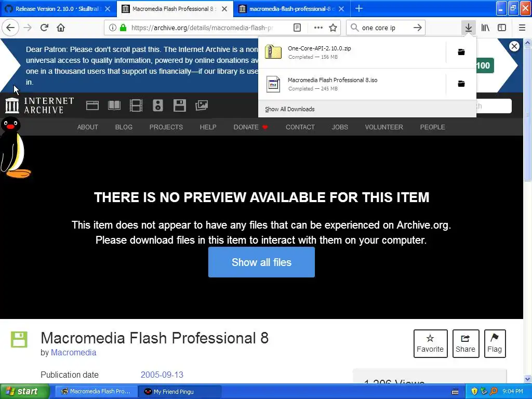532x399 pixels.
Task: Close the macromedia-flash-professional-8 third tab
Action: pos(341,9)
